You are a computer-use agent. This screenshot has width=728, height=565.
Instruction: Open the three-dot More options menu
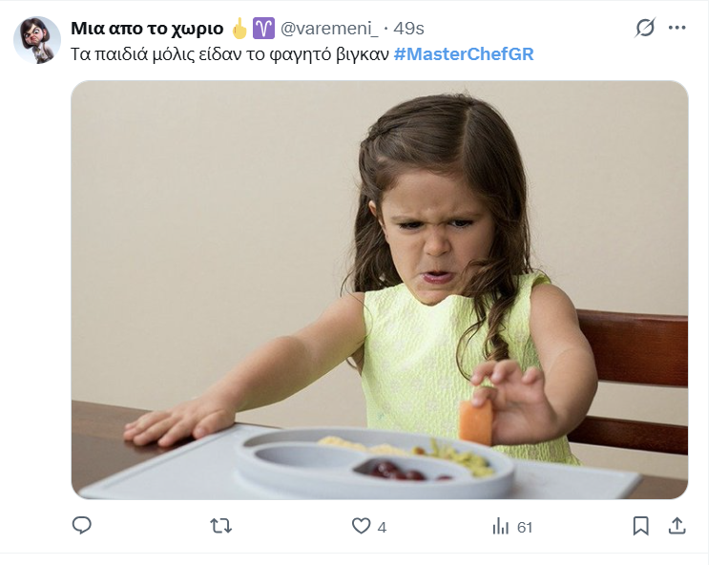677,28
